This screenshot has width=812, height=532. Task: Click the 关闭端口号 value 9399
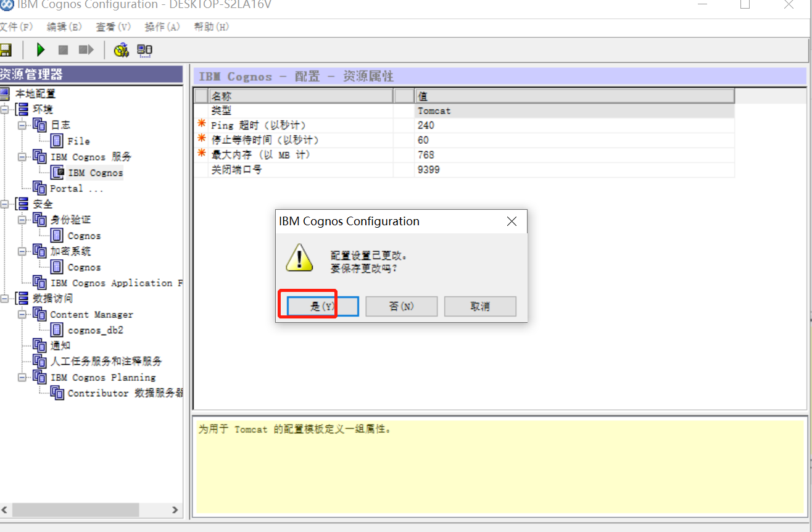point(574,170)
